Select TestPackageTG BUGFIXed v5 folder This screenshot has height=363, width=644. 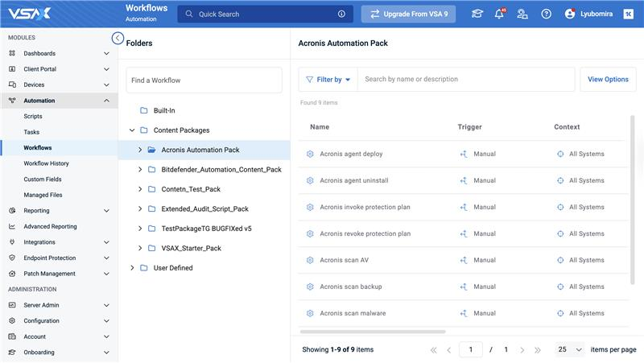tap(207, 229)
